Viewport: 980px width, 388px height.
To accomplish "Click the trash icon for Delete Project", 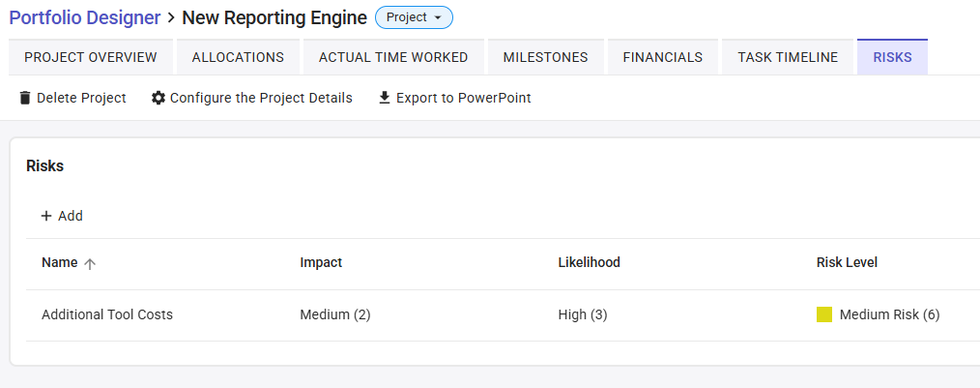I will pyautogui.click(x=25, y=98).
